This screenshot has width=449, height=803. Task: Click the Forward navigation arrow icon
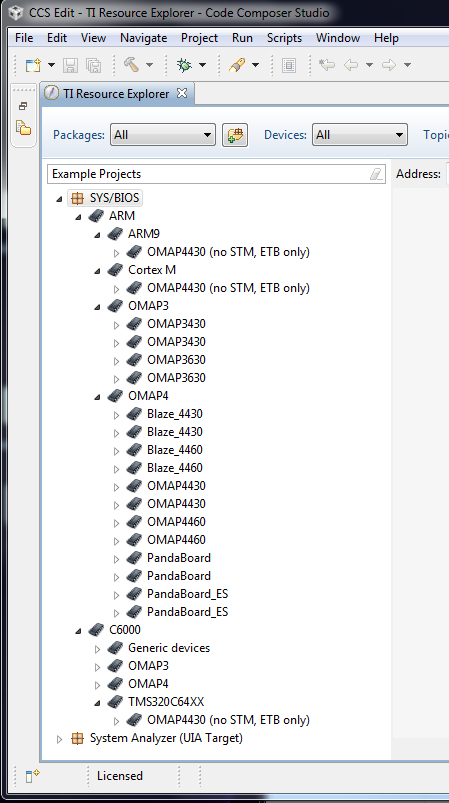coord(389,65)
